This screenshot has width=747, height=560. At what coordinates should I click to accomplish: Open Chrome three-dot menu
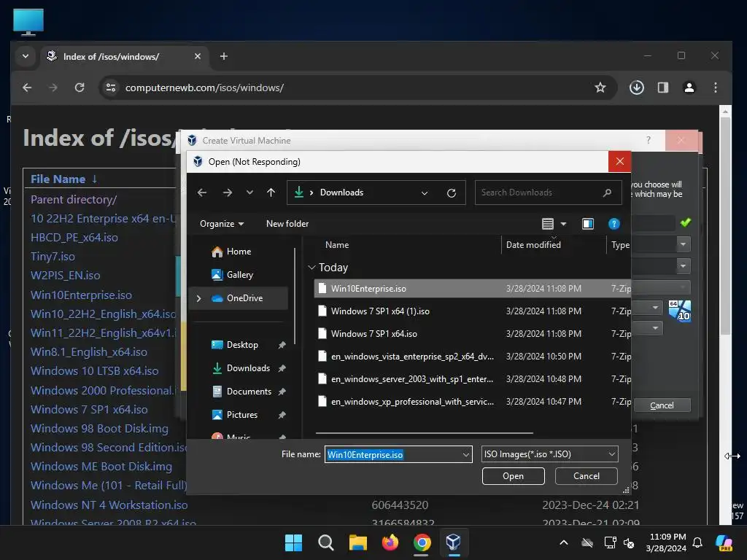coord(715,87)
